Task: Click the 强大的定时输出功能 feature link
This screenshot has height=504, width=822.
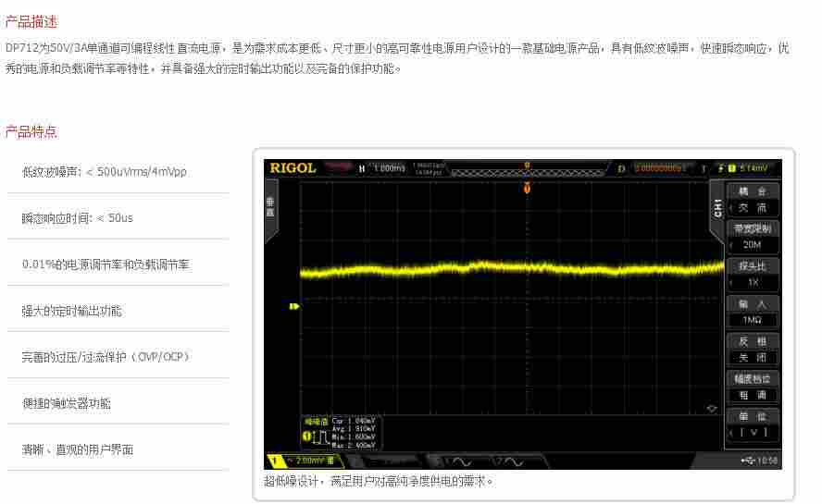Action: coord(72,311)
